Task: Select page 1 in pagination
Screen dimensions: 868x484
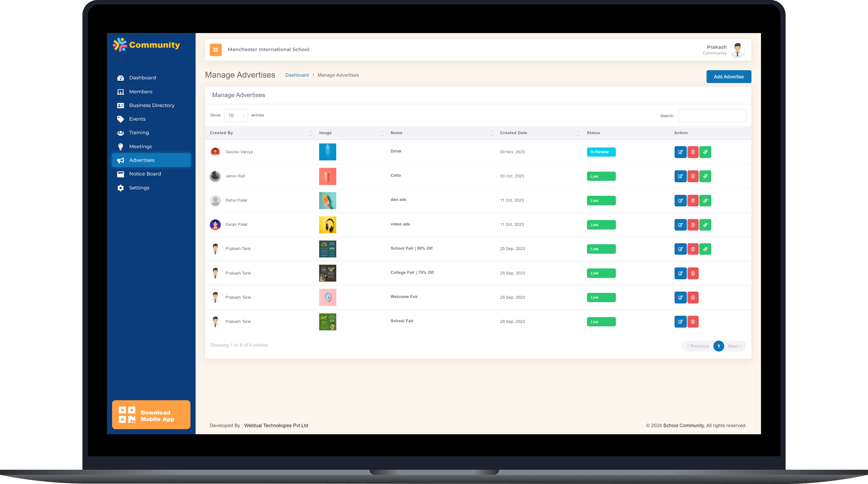Action: [718, 346]
